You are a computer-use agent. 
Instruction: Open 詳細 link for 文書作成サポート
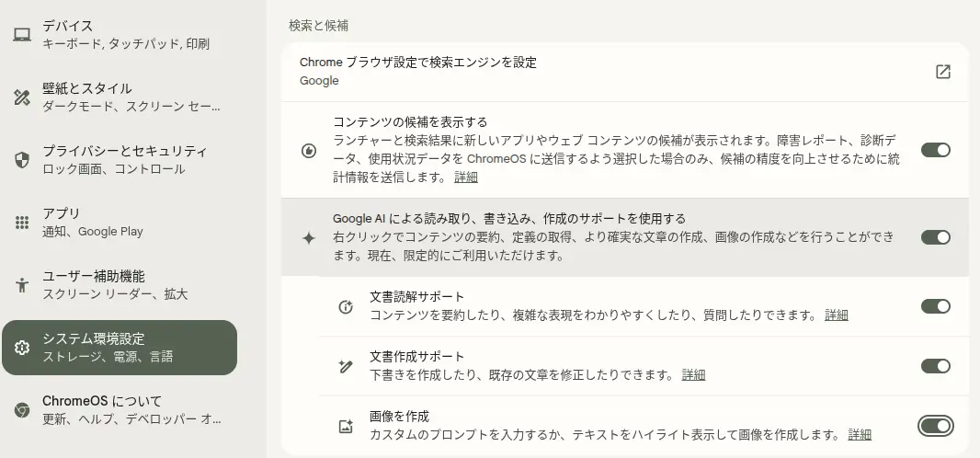click(694, 375)
